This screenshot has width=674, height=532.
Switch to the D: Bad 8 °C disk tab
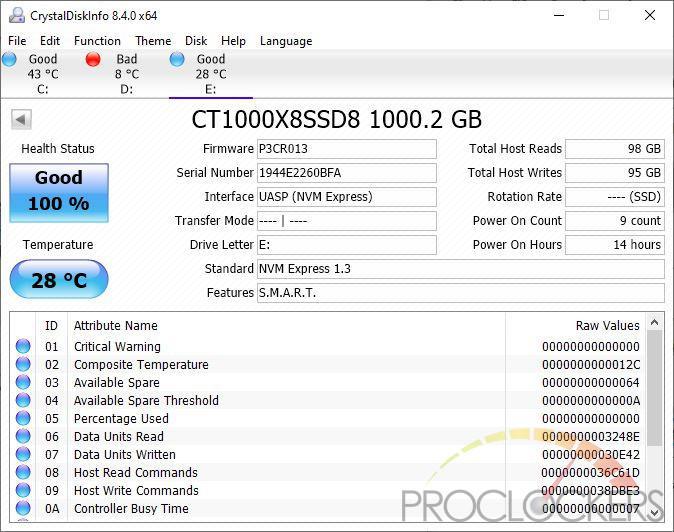[126, 74]
